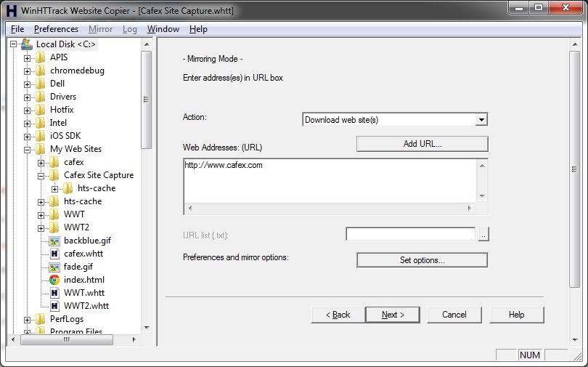Click the URL list browse button

[x=483, y=235]
